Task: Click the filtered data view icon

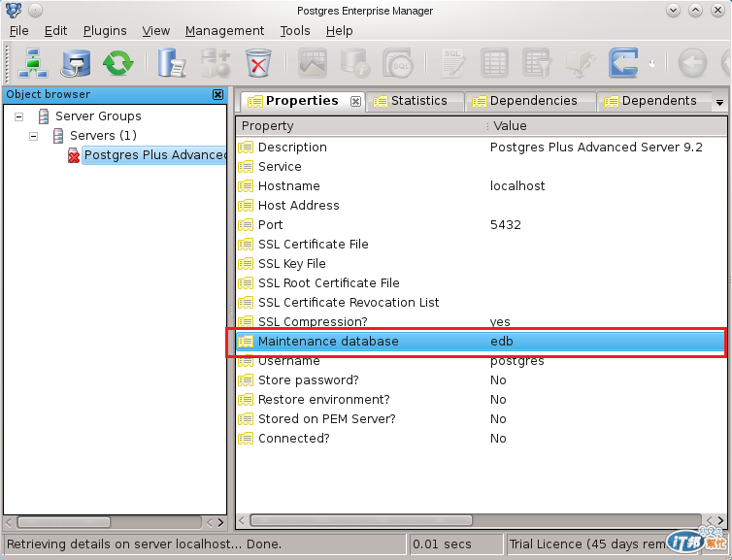Action: [537, 63]
